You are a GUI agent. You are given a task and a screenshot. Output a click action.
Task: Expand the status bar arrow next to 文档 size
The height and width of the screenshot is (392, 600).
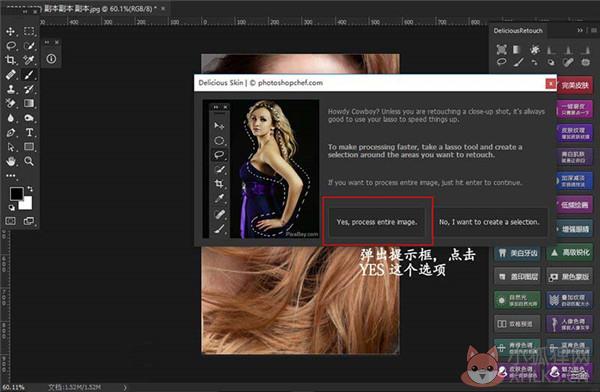pos(125,387)
